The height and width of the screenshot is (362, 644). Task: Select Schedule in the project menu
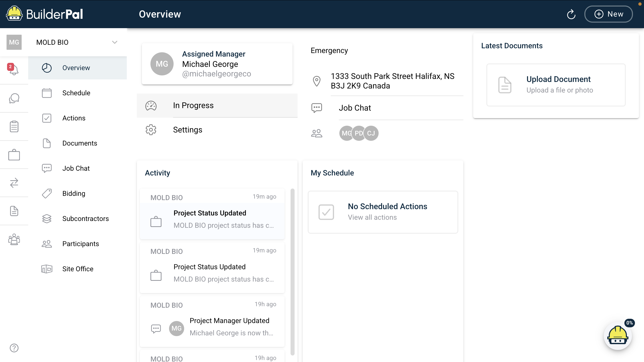(76, 93)
